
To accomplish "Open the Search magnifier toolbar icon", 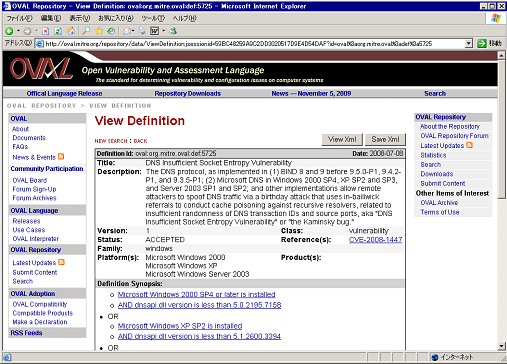I will [86, 31].
